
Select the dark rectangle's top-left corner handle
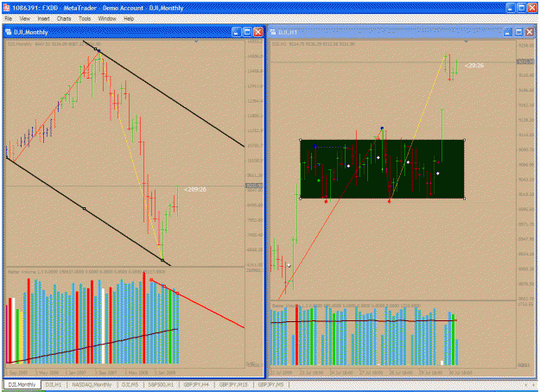[x=301, y=140]
